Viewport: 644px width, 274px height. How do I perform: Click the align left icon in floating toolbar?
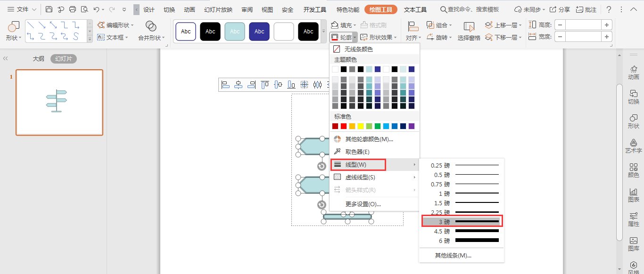[225, 85]
